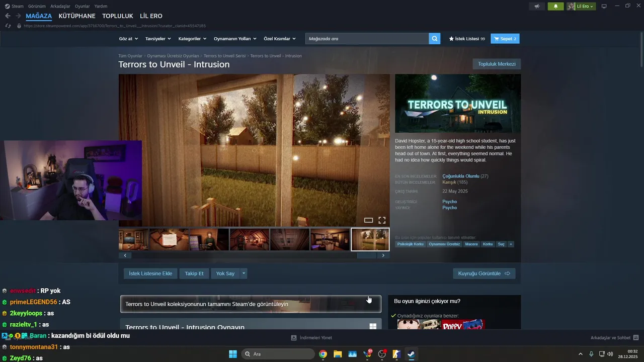Open the Görünüm menu
Viewport: 644px width, 362px height.
pyautogui.click(x=37, y=6)
